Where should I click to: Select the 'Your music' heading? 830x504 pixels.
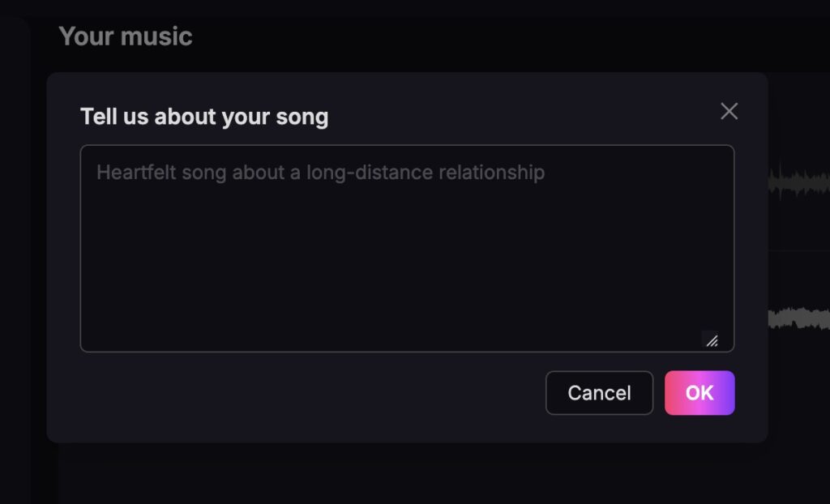click(126, 36)
